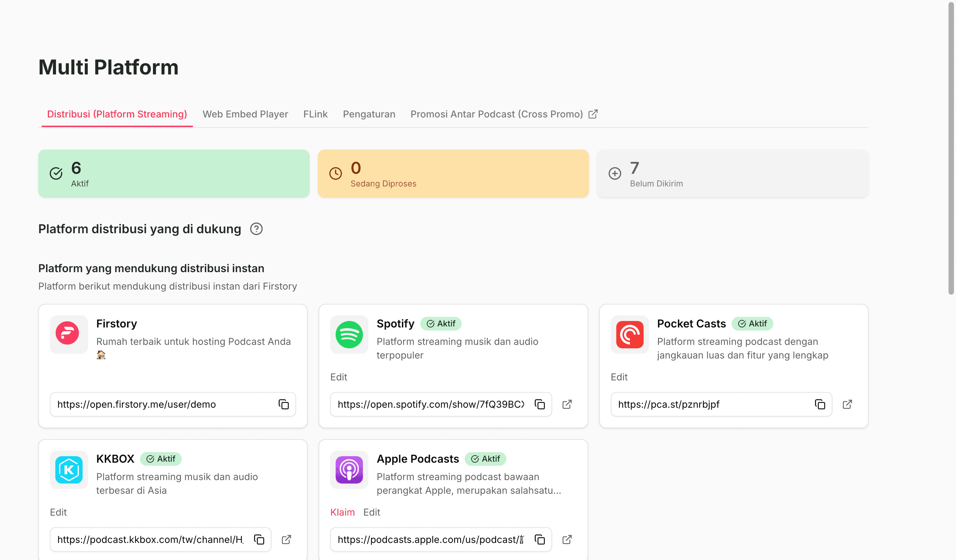Edit the KKBOX distribution link
The width and height of the screenshot is (956, 560).
point(58,512)
